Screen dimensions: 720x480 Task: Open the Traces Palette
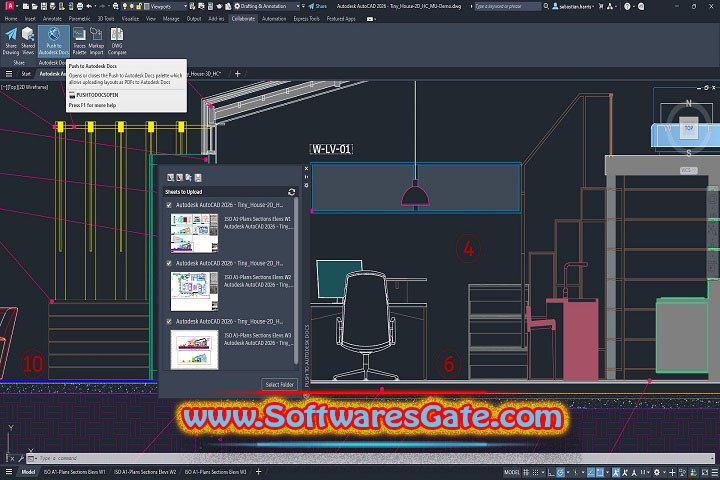(79, 41)
